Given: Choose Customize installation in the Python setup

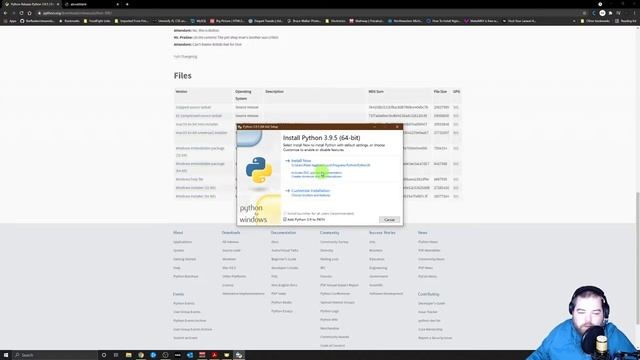Looking at the screenshot, I should (311, 191).
